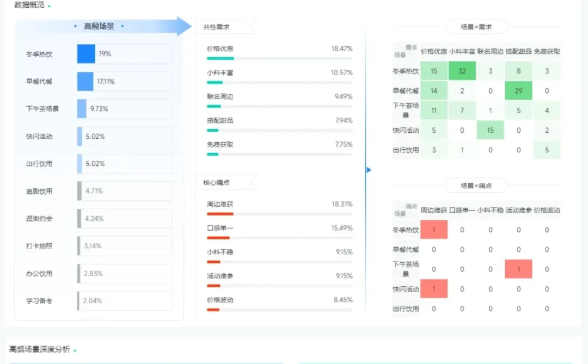Click 小料不稳 in the 核心痛点 list
This screenshot has width=588, height=364.
tap(220, 252)
